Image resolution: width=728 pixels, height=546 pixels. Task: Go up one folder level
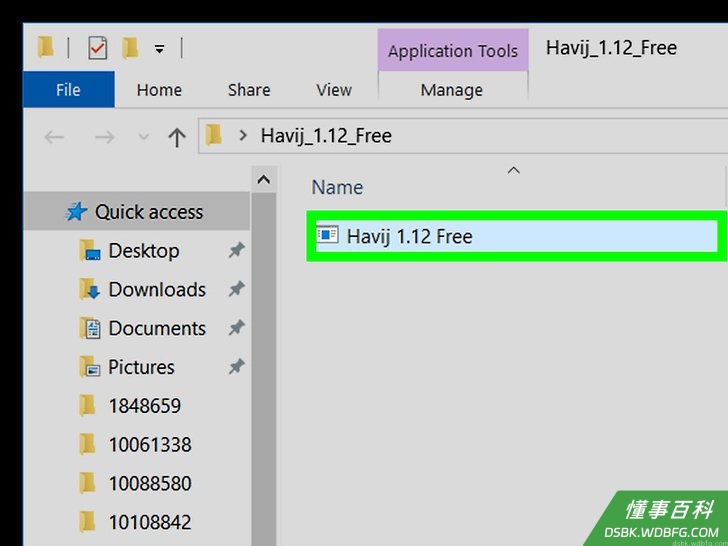(177, 137)
